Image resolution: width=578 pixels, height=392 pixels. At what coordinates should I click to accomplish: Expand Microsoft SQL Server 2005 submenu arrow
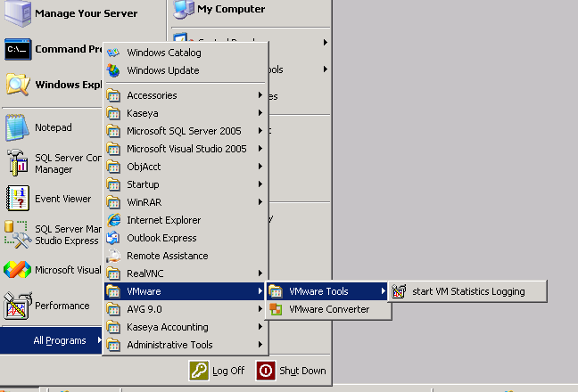point(260,131)
